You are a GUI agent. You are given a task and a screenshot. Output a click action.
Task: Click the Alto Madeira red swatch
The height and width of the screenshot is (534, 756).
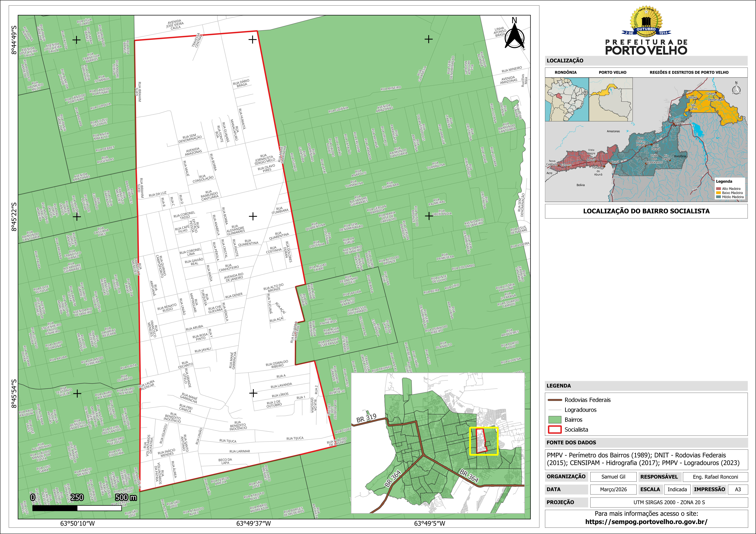point(719,189)
